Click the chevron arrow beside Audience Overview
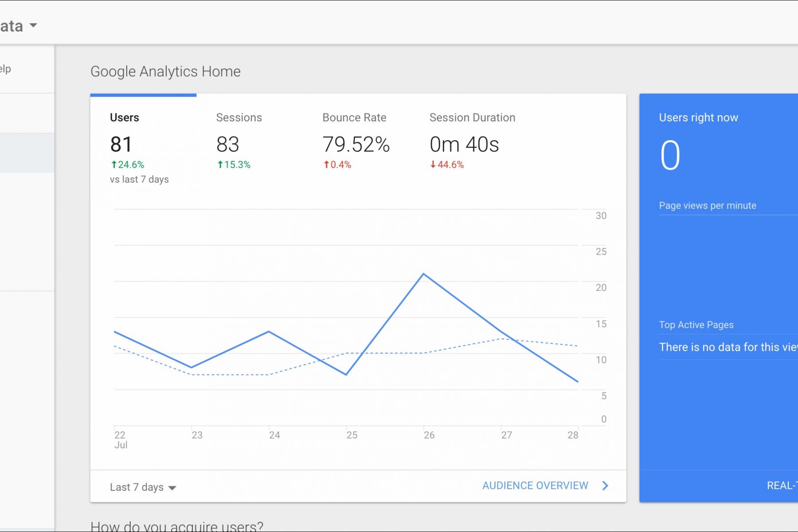798x532 pixels. point(605,485)
